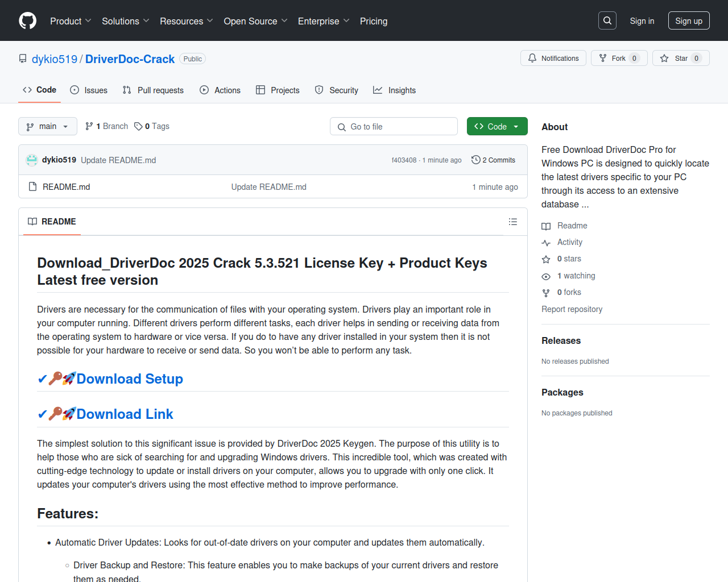Click the Download Link heading link
Viewport: 728px width, 582px height.
[125, 414]
